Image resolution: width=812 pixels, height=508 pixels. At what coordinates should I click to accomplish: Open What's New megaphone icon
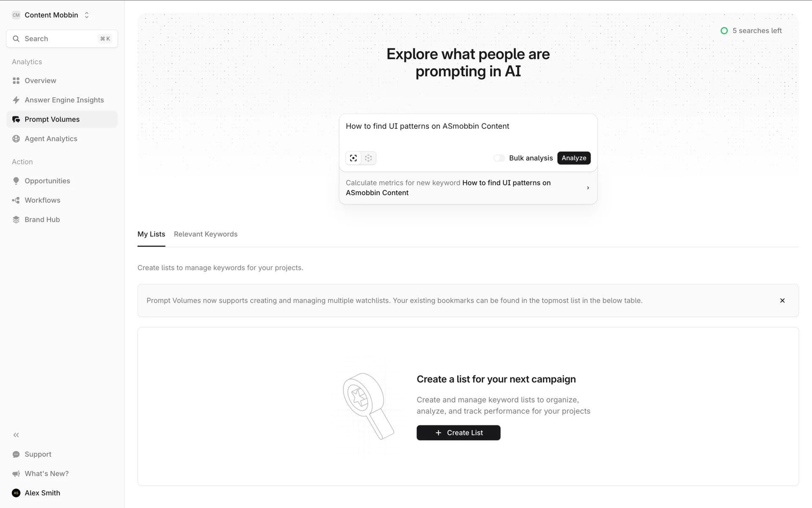click(x=16, y=474)
